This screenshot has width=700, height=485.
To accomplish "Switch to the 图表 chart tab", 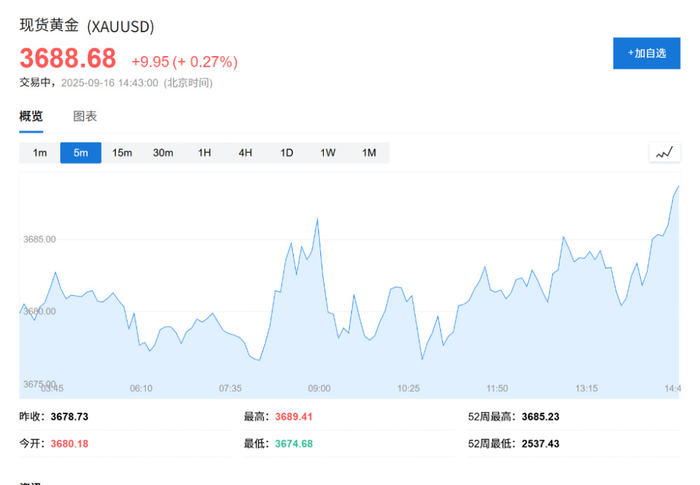I will pyautogui.click(x=85, y=116).
